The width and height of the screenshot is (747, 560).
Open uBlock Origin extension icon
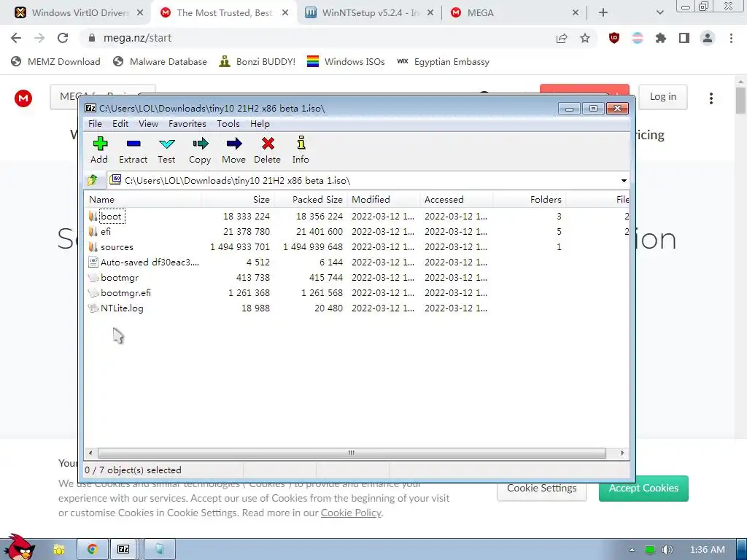pyautogui.click(x=614, y=38)
